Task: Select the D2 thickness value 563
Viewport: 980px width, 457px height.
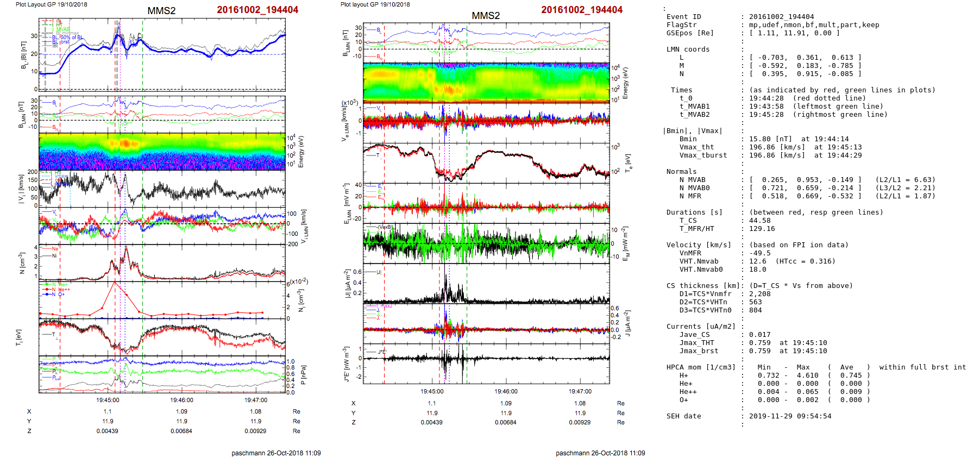Action: point(755,302)
